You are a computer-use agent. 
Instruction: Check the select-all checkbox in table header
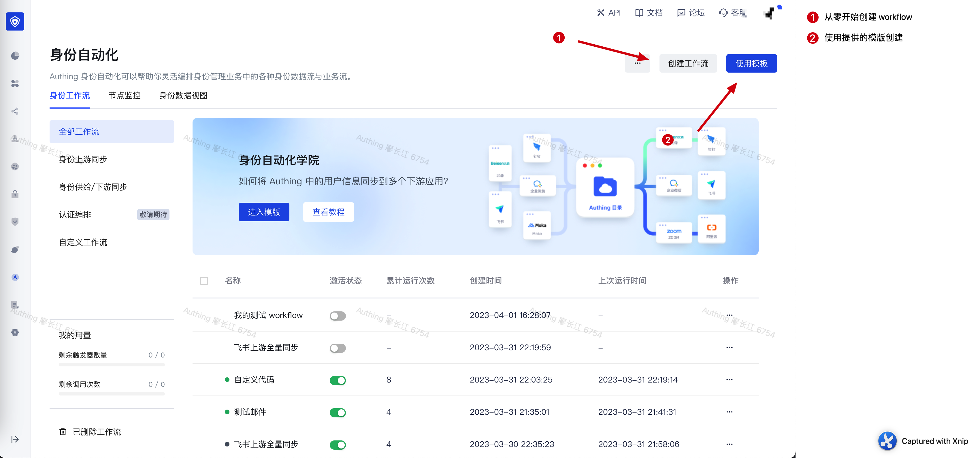[204, 281]
